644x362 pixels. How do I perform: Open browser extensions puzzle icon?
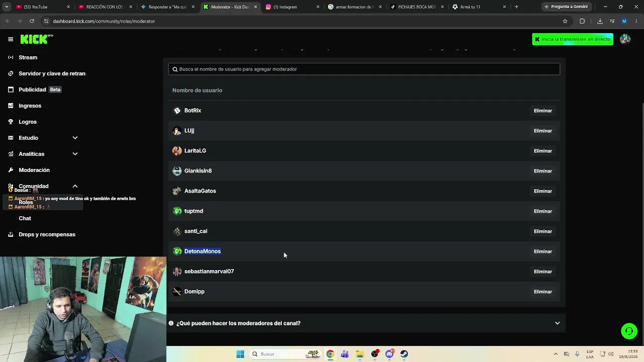(582, 21)
